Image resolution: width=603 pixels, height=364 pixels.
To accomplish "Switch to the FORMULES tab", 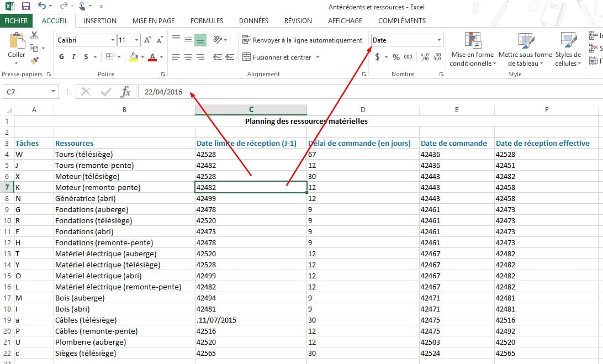I will (207, 21).
